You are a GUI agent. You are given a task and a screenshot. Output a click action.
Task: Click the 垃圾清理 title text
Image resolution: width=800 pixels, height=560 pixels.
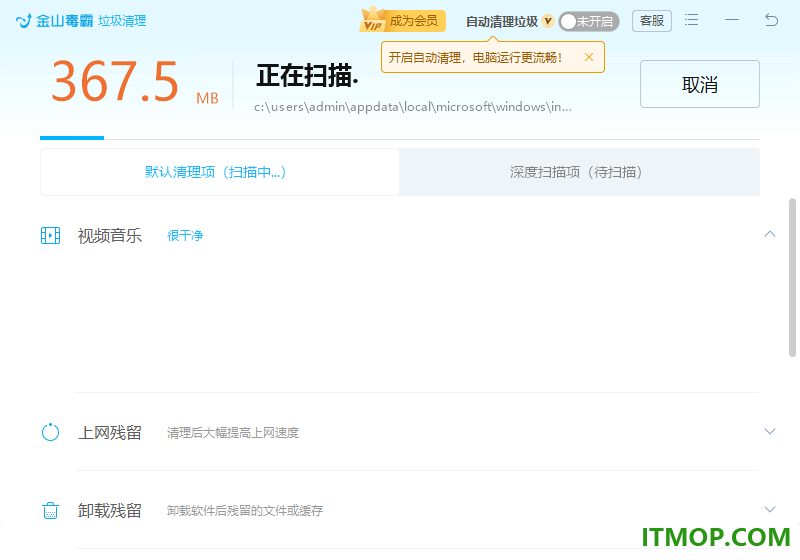[122, 21]
